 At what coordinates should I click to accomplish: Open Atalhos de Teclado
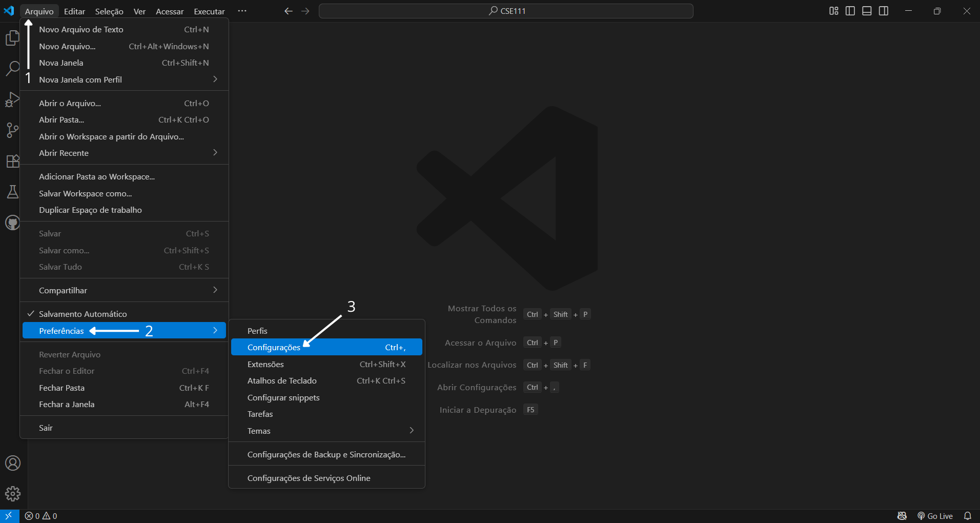(x=326, y=380)
